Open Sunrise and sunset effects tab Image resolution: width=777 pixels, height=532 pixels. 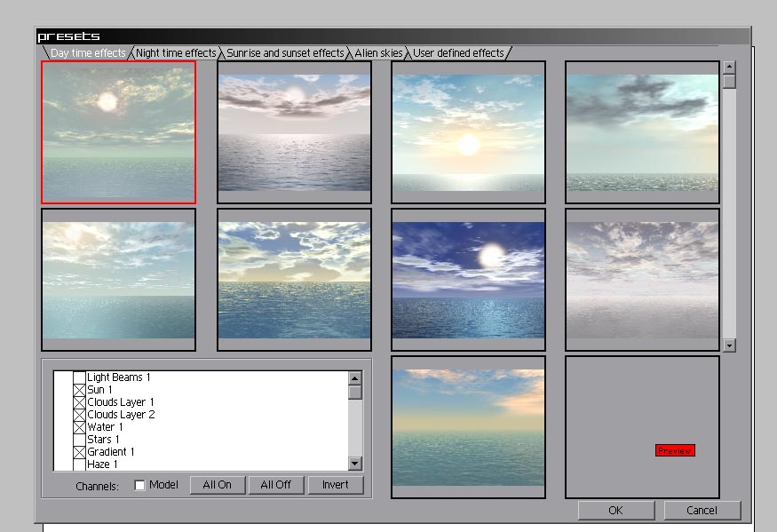(285, 53)
